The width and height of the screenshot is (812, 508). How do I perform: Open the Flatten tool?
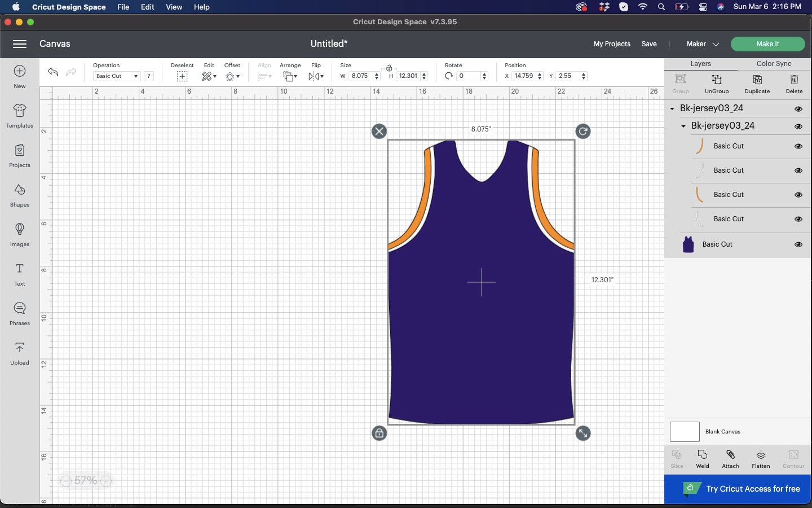(x=760, y=458)
